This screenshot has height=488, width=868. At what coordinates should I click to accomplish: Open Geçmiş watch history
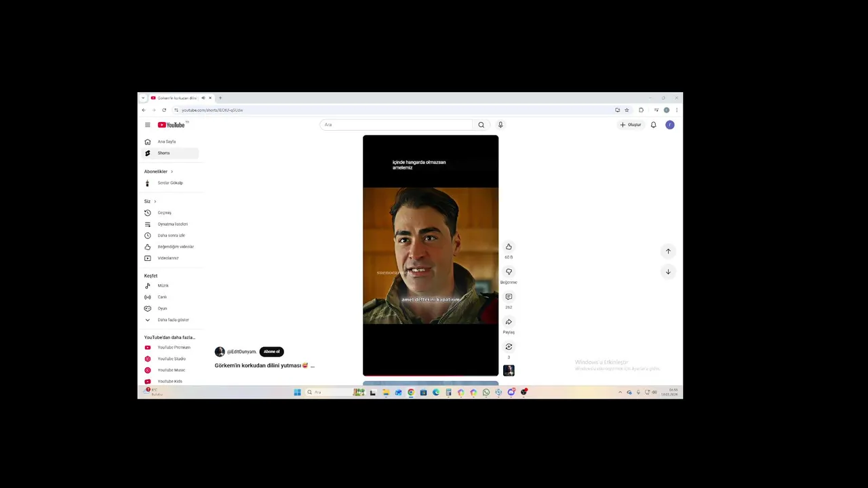tap(170, 213)
